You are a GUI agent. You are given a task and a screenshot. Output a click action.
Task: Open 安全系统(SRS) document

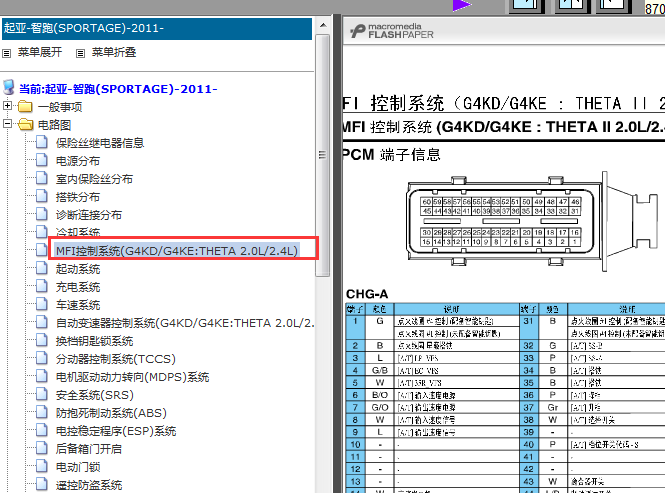pos(95,395)
